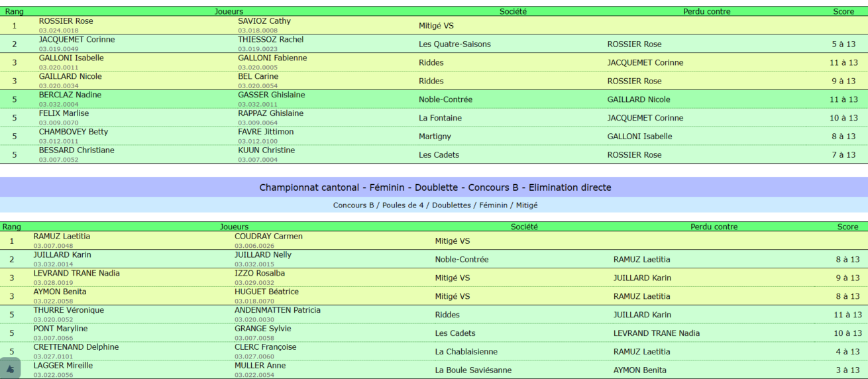Click the Score header in the top table

coord(843,11)
